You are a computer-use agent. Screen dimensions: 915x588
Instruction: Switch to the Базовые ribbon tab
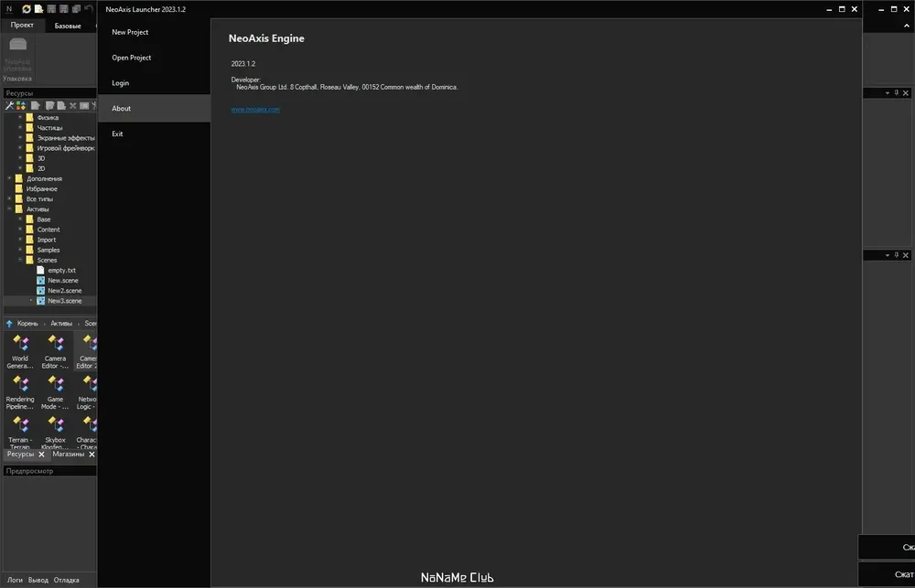[68, 26]
